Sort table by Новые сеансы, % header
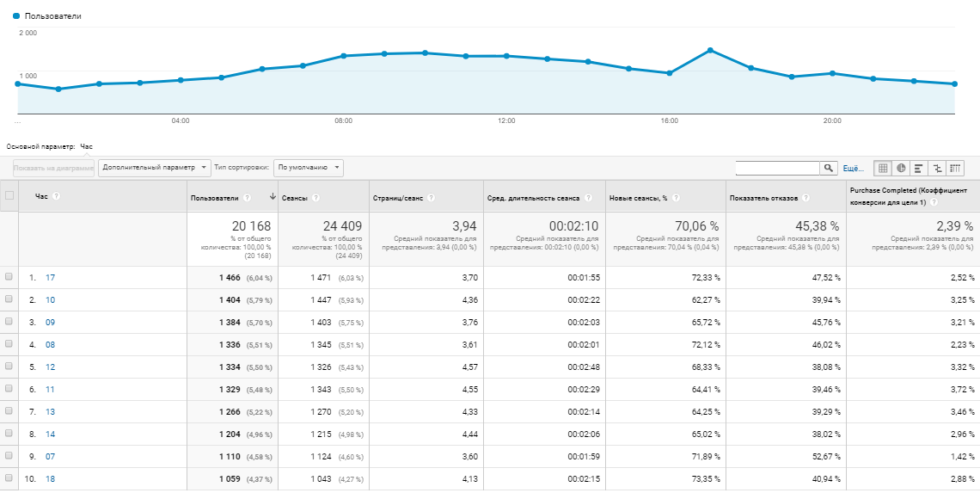The image size is (980, 493). tap(638, 197)
